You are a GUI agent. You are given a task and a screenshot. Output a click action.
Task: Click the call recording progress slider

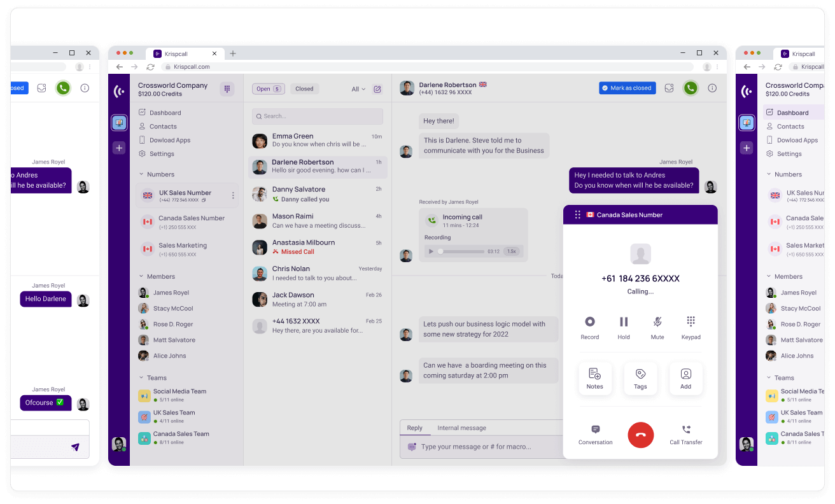pos(460,251)
